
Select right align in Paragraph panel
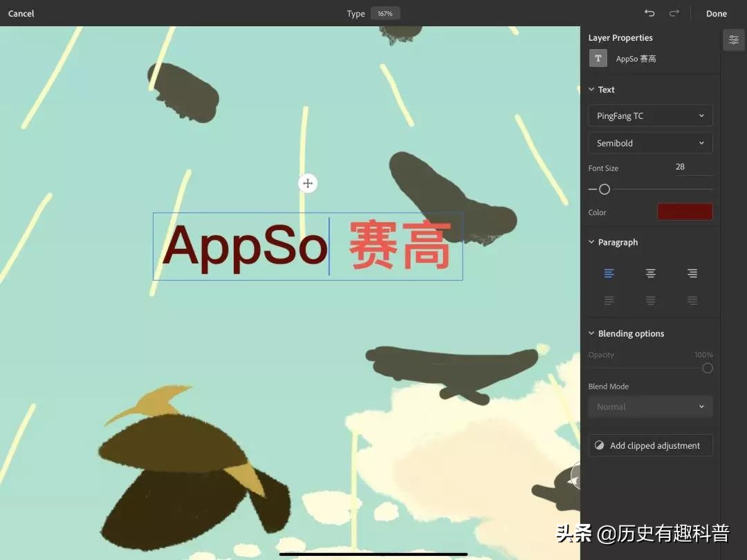pyautogui.click(x=692, y=273)
